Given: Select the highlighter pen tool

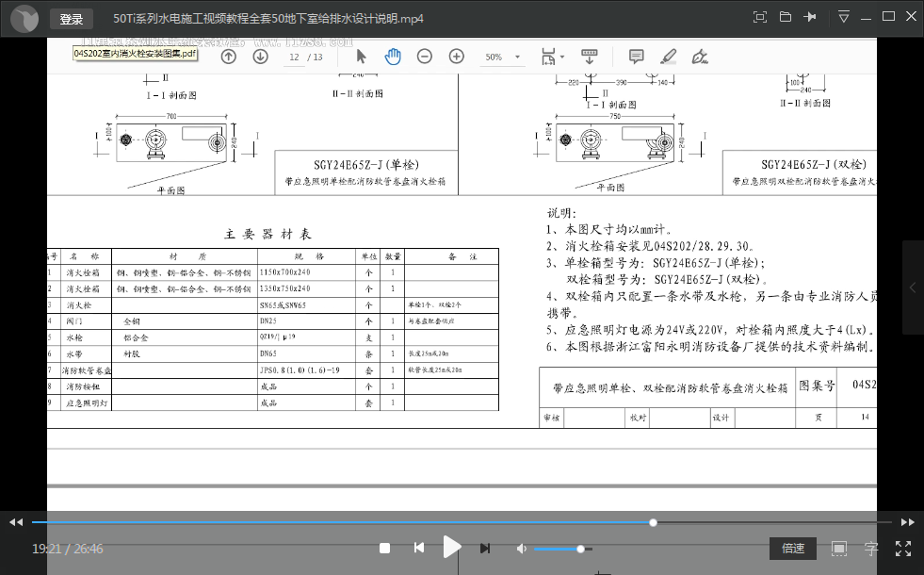Looking at the screenshot, I should click(668, 57).
